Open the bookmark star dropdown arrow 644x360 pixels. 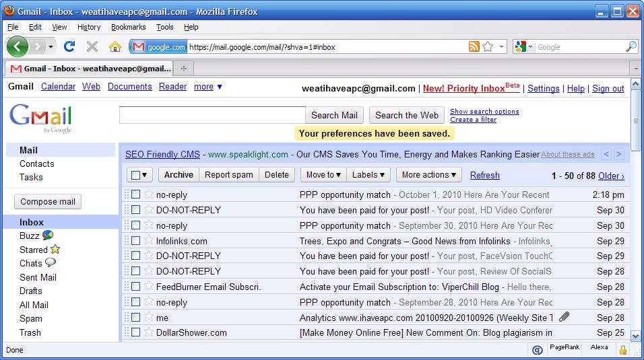click(501, 47)
